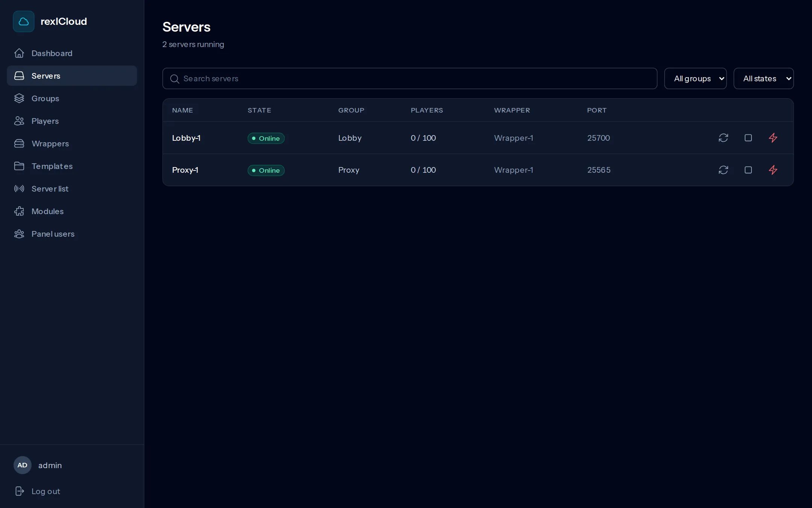This screenshot has height=508, width=812.
Task: Click the Wrapper-1 cell in Proxy-1 row
Action: 514,170
